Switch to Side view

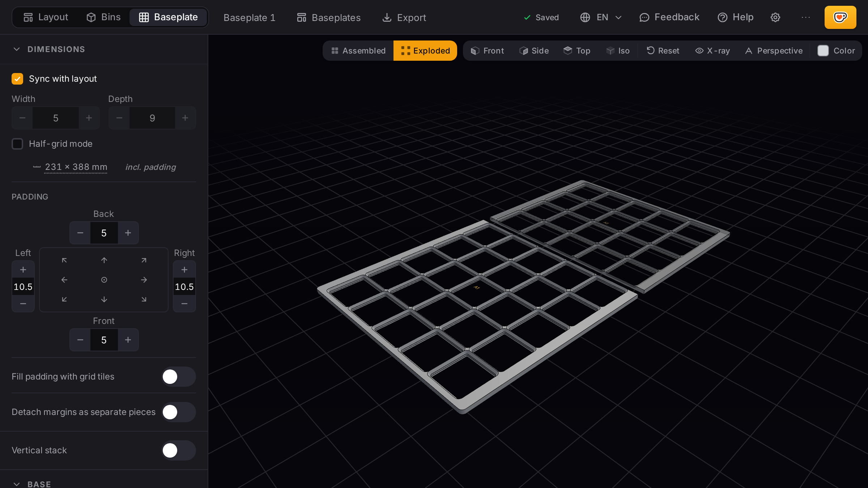(x=534, y=51)
